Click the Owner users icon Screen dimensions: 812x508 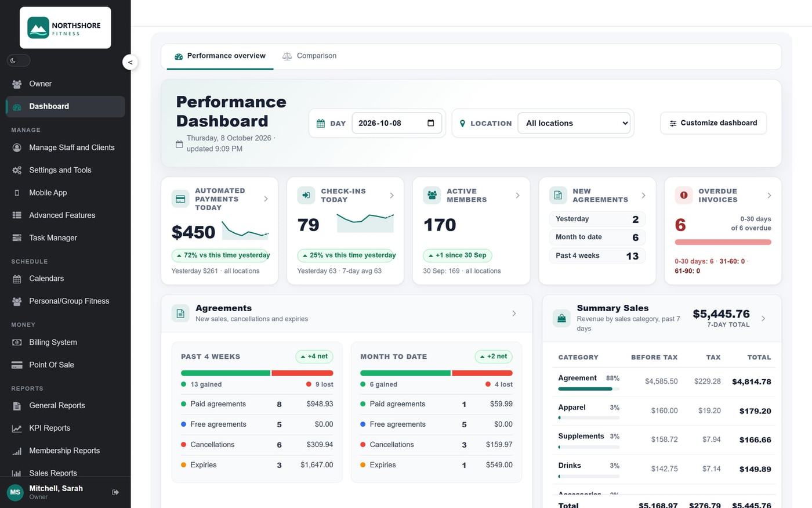(17, 84)
